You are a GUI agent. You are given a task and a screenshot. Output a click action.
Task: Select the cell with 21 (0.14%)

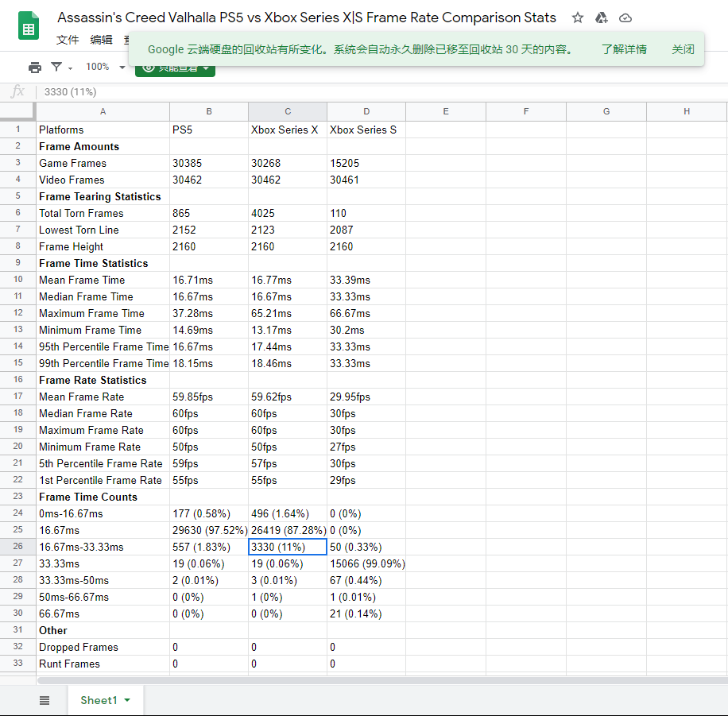point(366,613)
